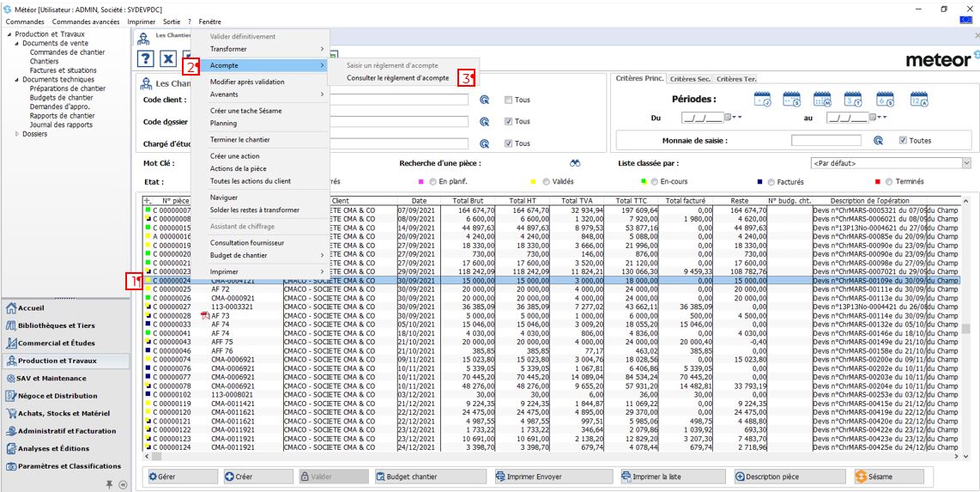Expand the Imprimer submenu in the context menu
The height and width of the screenshot is (492, 980).
pos(259,272)
